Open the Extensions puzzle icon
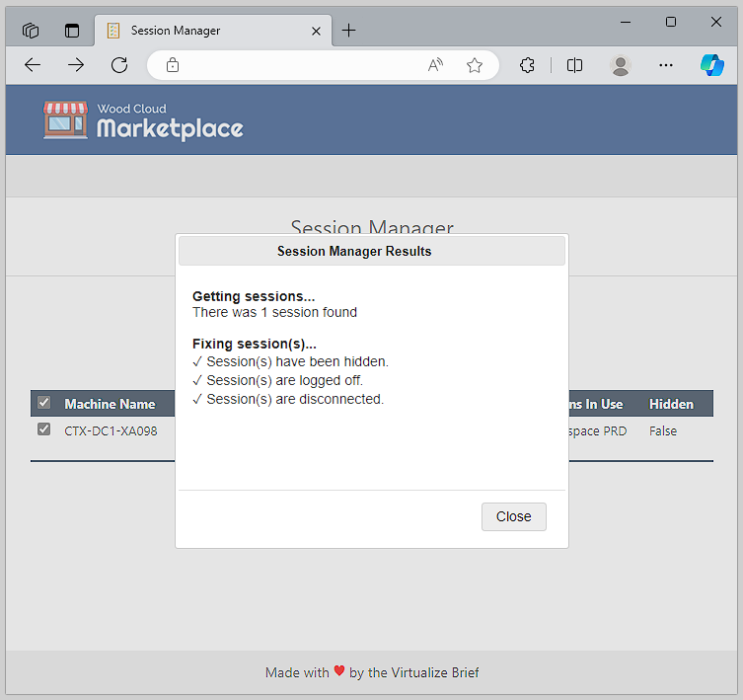The height and width of the screenshot is (700, 743). (x=527, y=65)
